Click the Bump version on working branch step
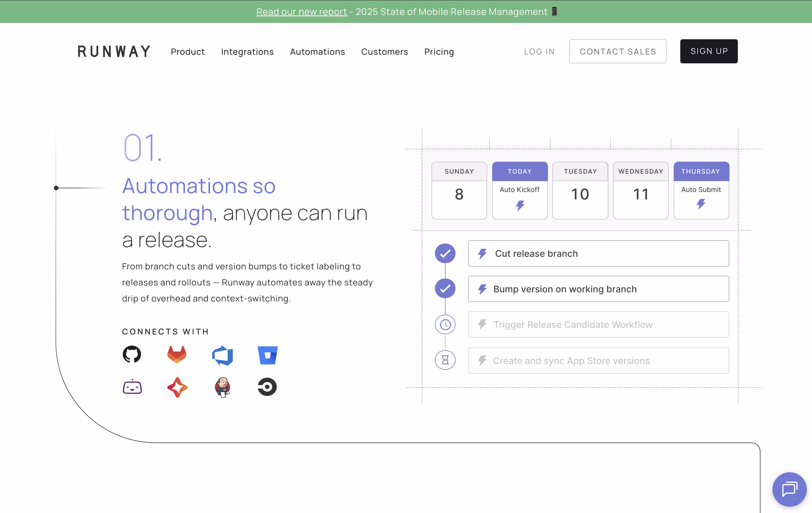 [x=598, y=289]
